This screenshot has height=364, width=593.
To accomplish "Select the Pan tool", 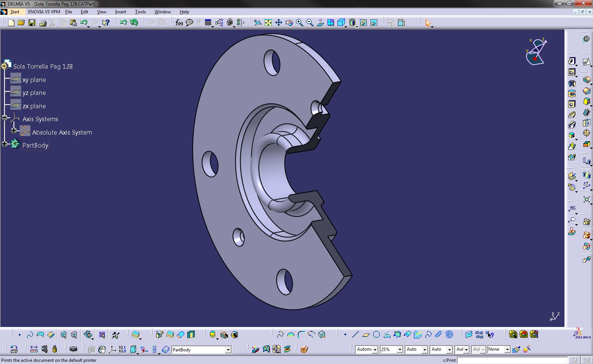I will click(x=279, y=23).
